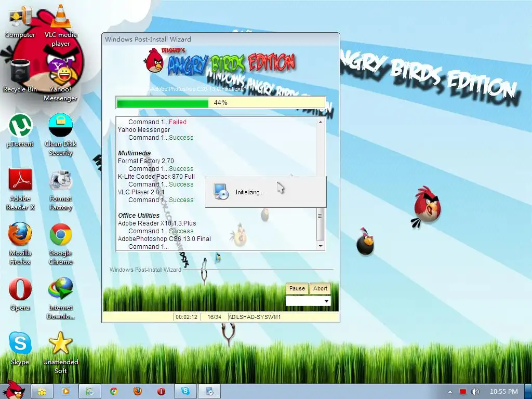The height and width of the screenshot is (399, 532).
Task: Click the red flag tray icon
Action: pos(463,392)
